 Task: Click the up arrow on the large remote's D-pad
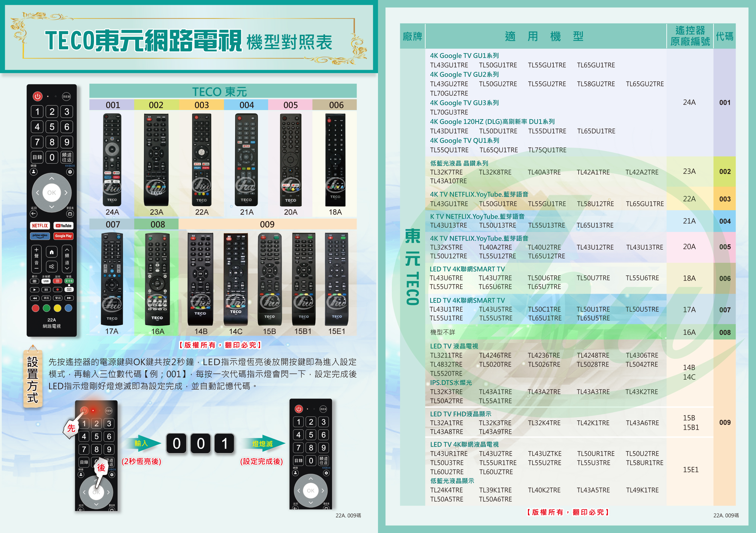pyautogui.click(x=52, y=178)
